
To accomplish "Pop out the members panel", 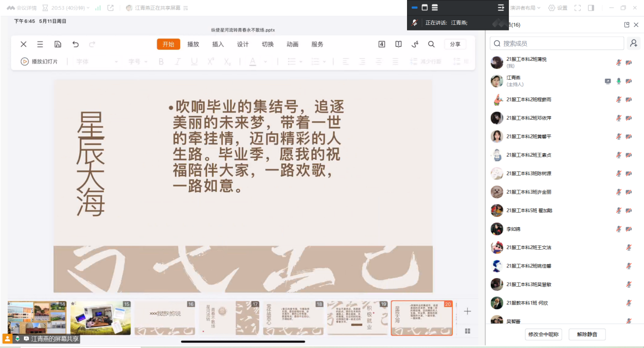I will pyautogui.click(x=627, y=25).
